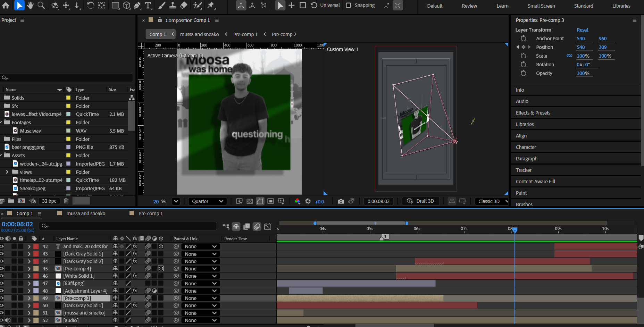Image resolution: width=644 pixels, height=327 pixels.
Task: Take a snapshot with camera icon
Action: coord(341,201)
